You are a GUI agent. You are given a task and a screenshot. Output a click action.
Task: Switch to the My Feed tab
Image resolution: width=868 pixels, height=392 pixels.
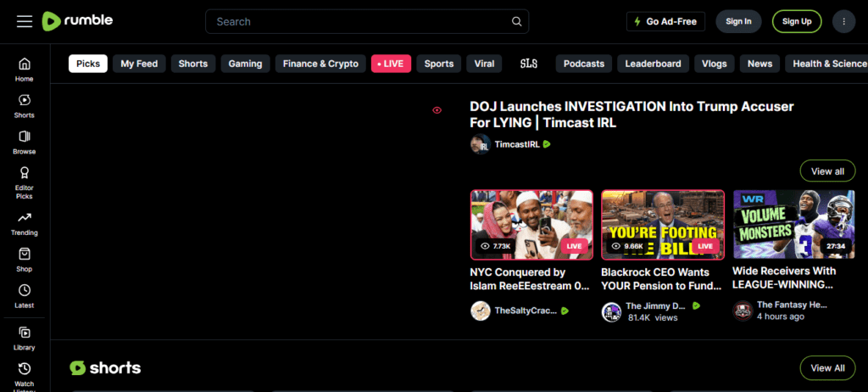[x=139, y=63]
